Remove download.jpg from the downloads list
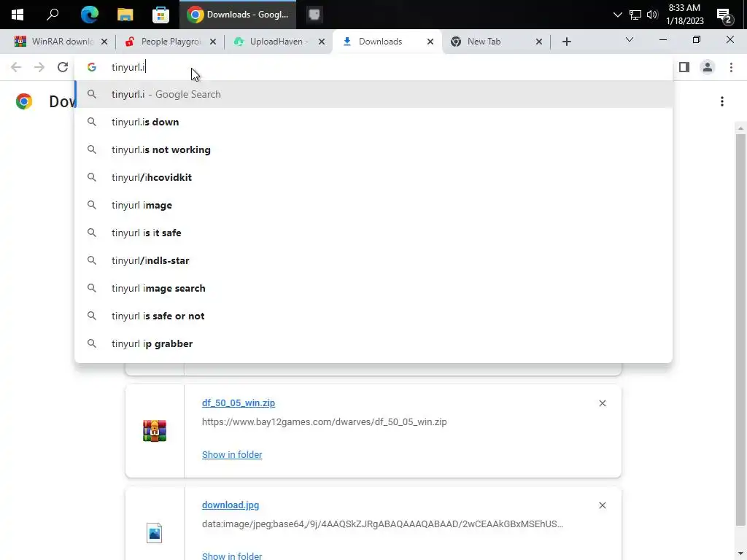 click(x=602, y=505)
